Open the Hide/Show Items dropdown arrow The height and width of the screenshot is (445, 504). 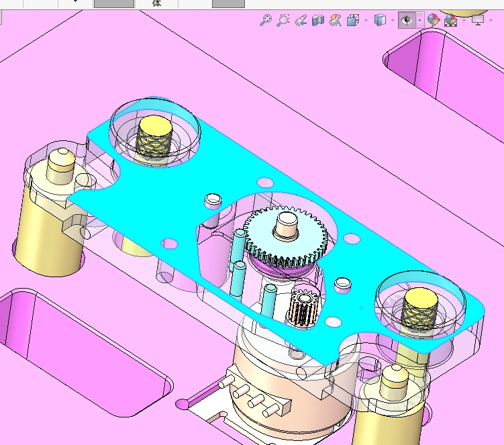pyautogui.click(x=420, y=21)
